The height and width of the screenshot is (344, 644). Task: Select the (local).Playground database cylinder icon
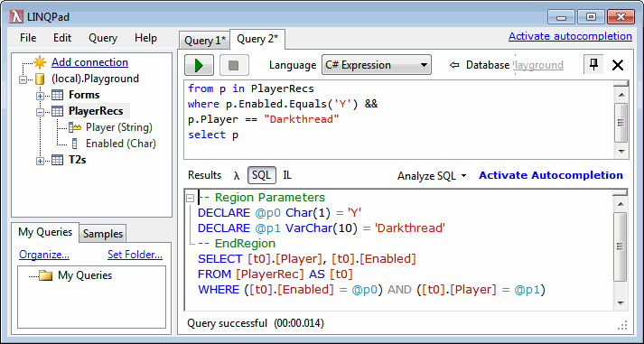40,79
